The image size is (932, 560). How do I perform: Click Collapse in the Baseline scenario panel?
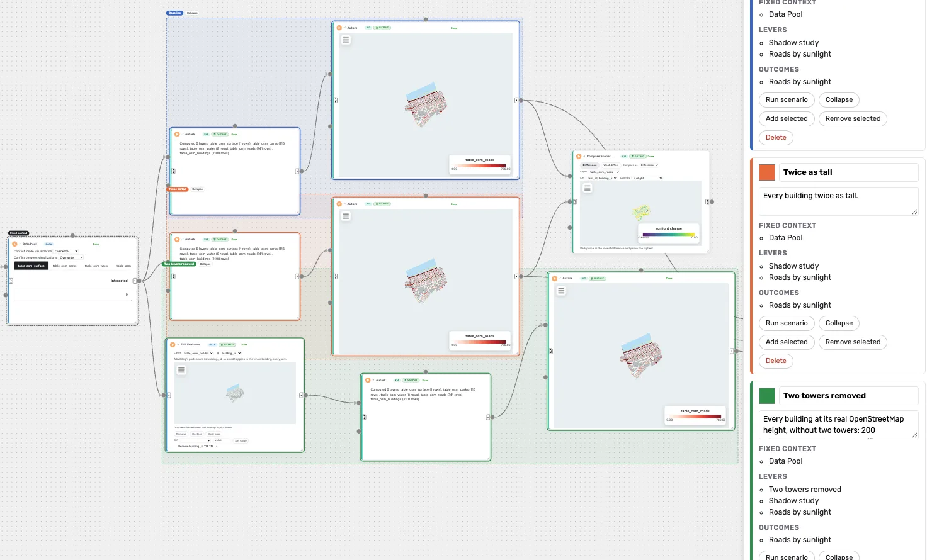[x=839, y=100]
